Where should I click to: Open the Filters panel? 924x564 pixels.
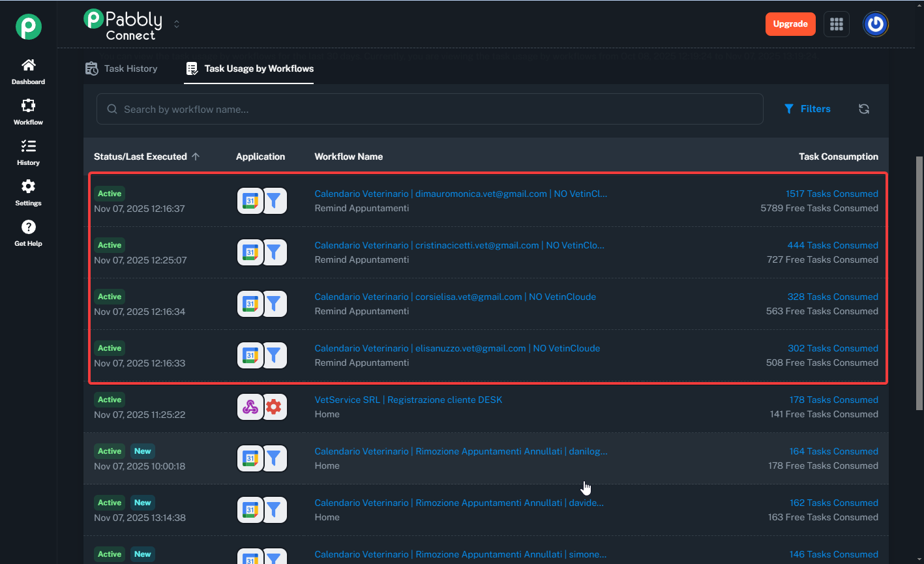(x=807, y=109)
